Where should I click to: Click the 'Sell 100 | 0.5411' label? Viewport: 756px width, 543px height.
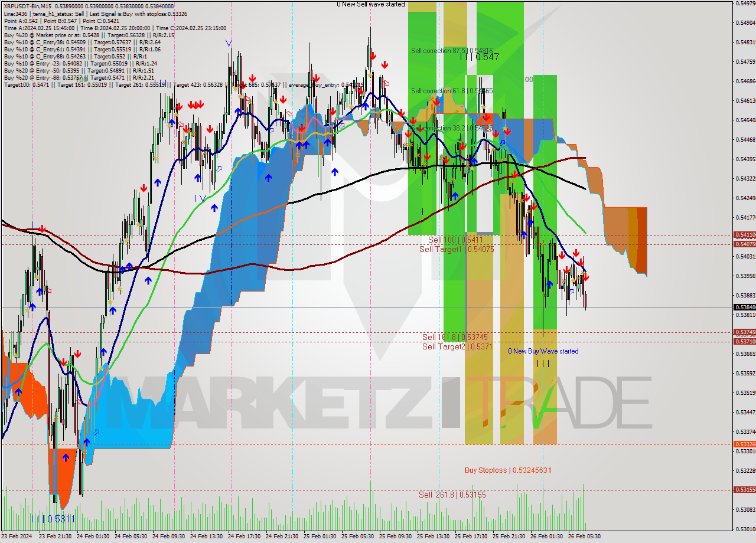coord(455,240)
